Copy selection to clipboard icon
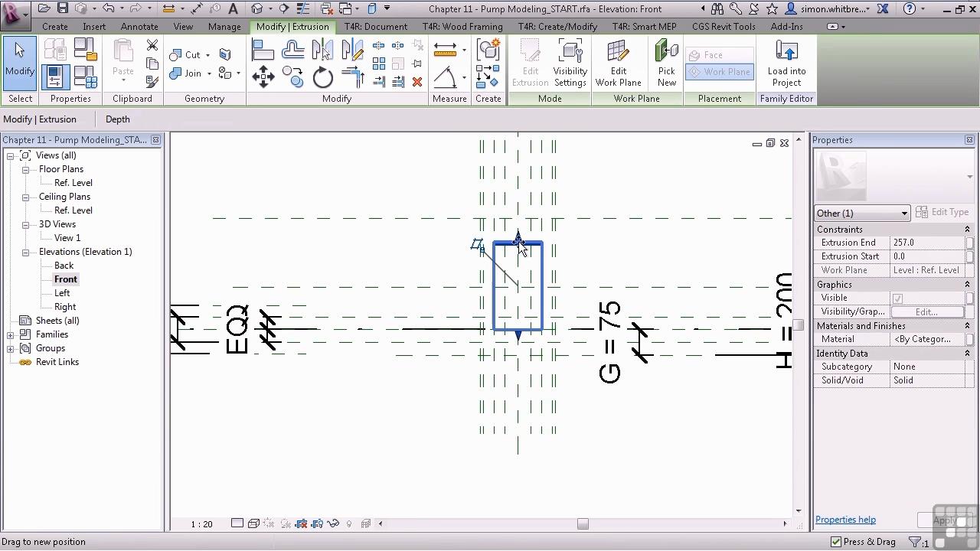The height and width of the screenshot is (551, 980). click(x=152, y=64)
